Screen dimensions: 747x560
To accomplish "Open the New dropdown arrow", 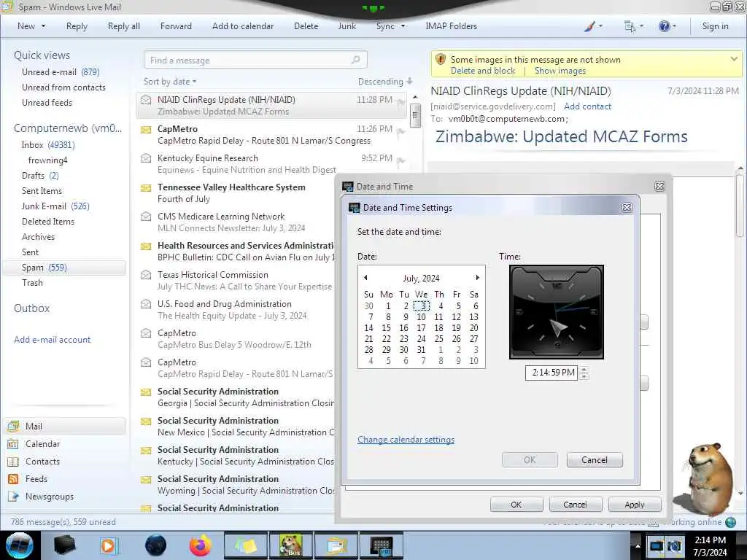I will (43, 26).
